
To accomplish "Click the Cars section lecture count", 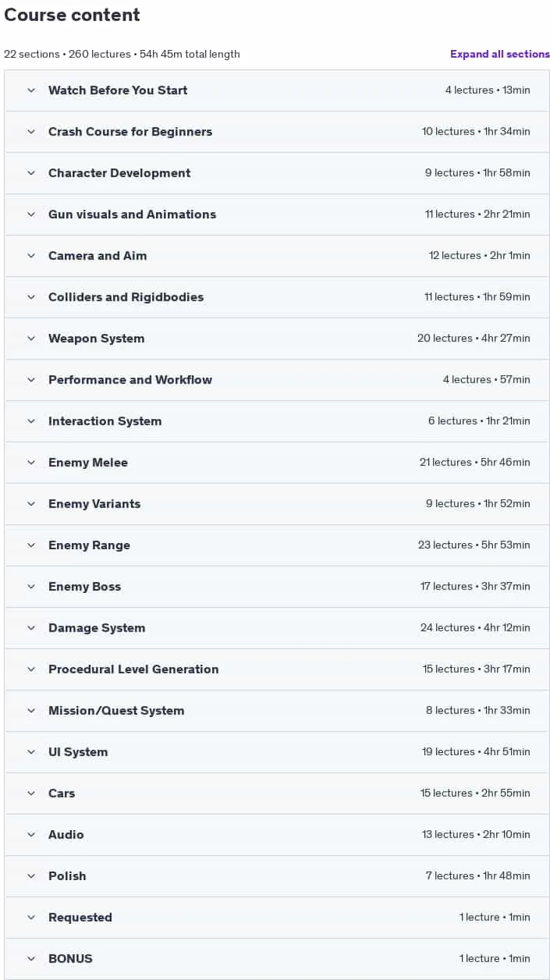I will point(446,794).
